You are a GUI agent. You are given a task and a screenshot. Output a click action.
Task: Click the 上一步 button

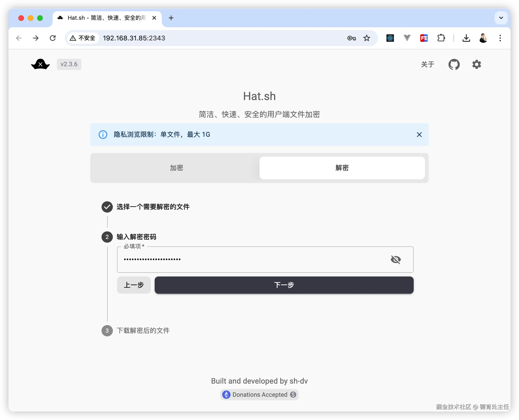pos(134,285)
